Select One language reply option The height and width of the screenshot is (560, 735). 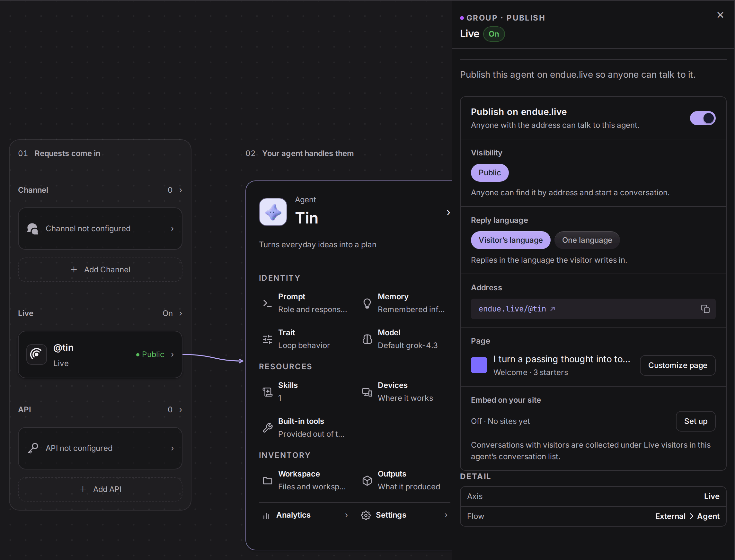[x=587, y=240]
